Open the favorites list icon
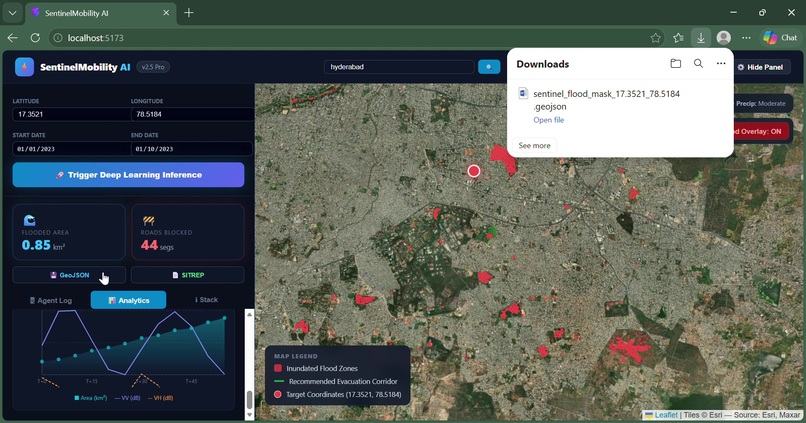Screen dimensions: 806x423 point(678,38)
